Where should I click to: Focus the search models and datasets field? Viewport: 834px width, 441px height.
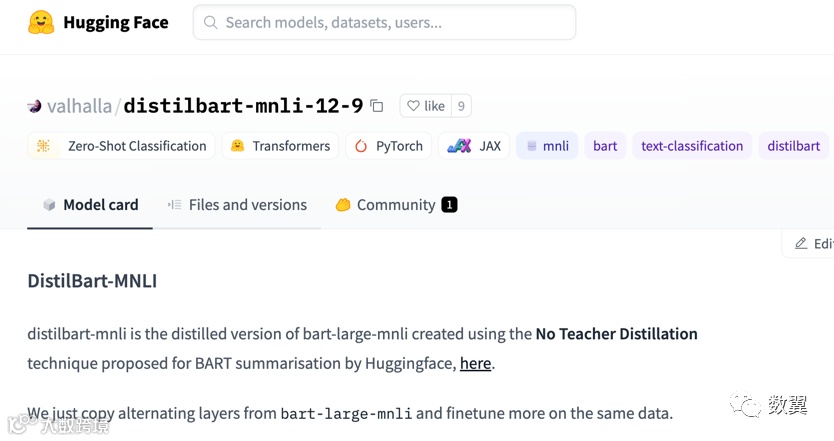(384, 22)
